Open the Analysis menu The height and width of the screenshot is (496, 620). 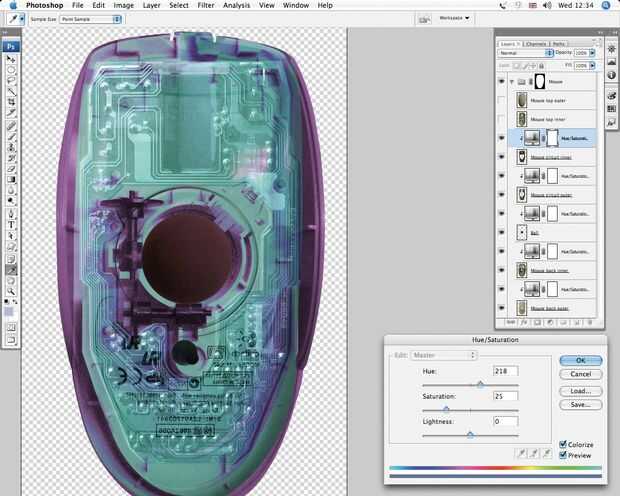(x=236, y=6)
